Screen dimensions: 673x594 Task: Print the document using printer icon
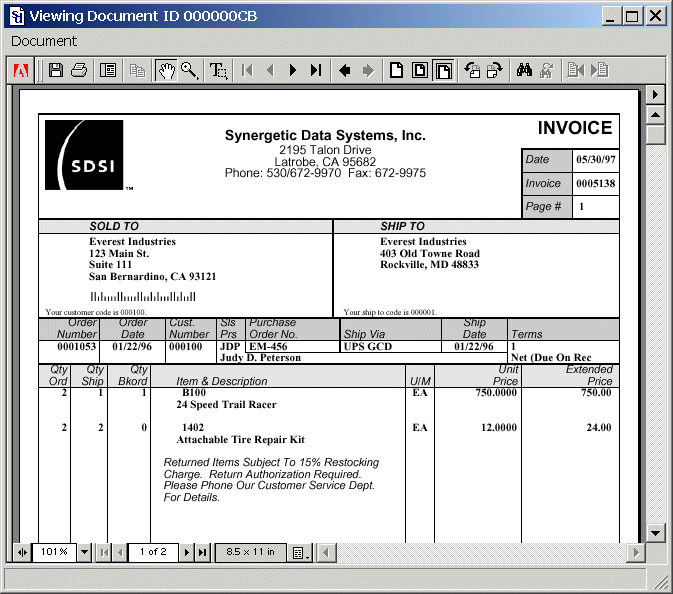click(x=79, y=70)
